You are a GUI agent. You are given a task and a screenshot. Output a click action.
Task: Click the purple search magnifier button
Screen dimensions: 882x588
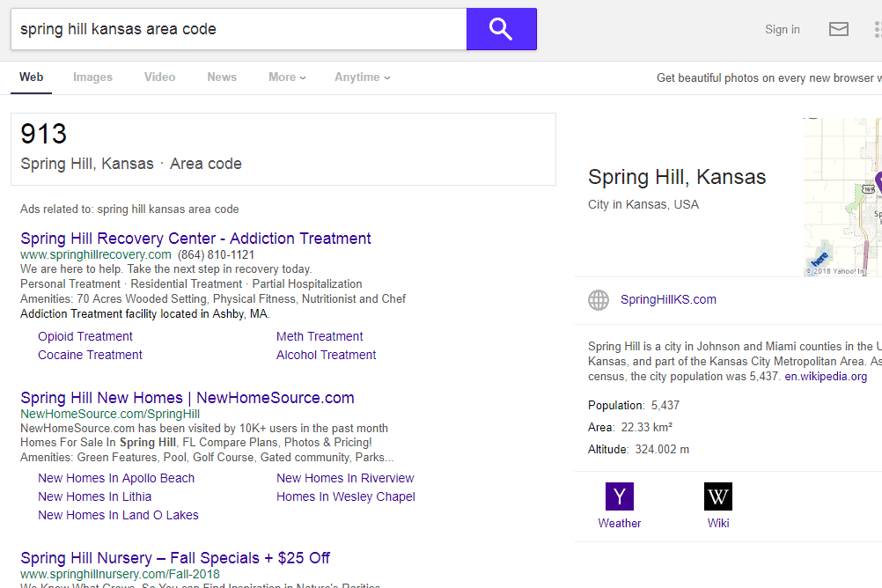pos(501,29)
